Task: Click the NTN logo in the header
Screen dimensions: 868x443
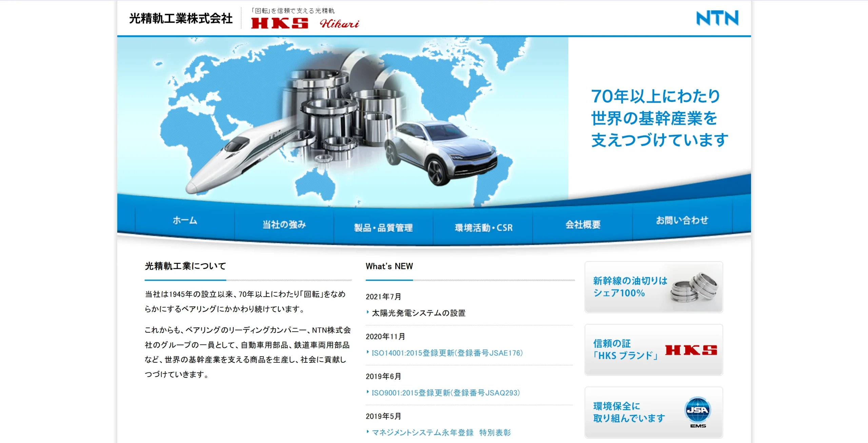Action: tap(717, 18)
